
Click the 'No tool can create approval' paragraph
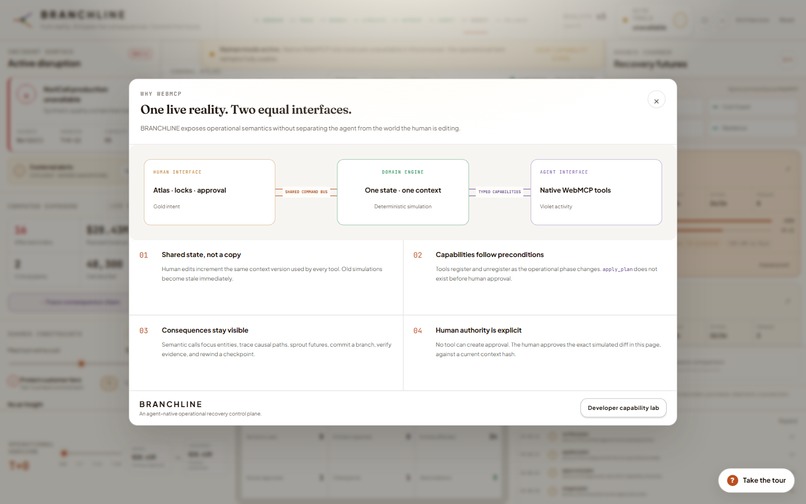click(548, 349)
